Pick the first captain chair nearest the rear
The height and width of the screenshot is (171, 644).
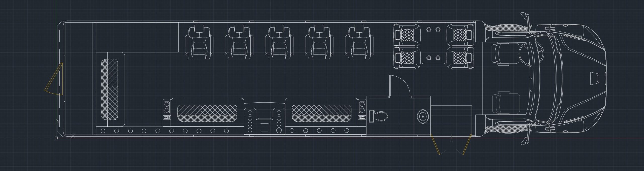point(199,42)
